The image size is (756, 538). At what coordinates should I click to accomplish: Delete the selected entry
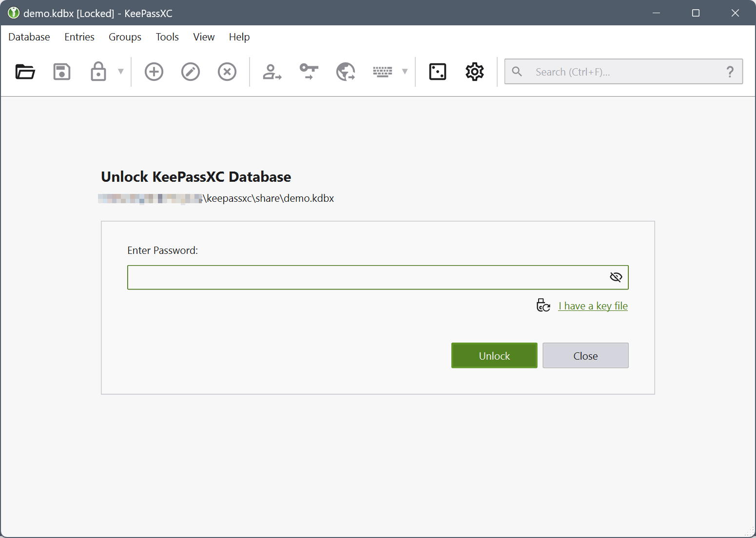pos(227,72)
